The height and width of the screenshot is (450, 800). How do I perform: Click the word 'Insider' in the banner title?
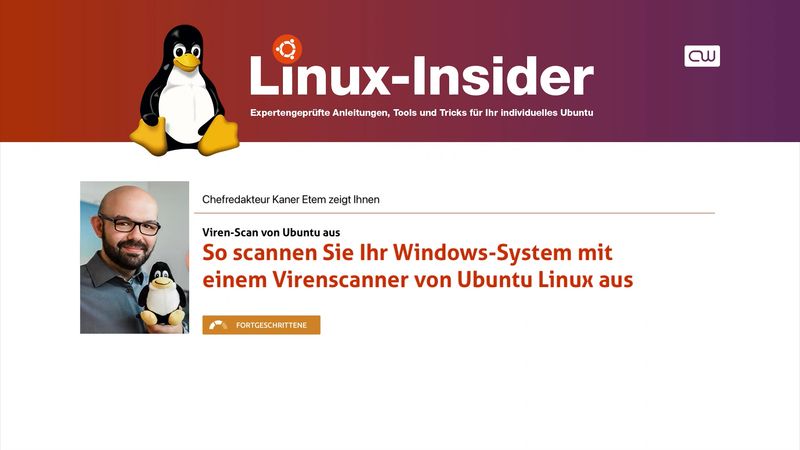pyautogui.click(x=503, y=76)
